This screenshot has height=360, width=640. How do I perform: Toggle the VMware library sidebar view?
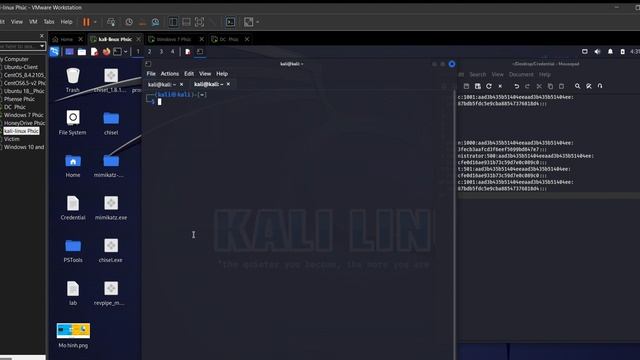tap(173, 22)
